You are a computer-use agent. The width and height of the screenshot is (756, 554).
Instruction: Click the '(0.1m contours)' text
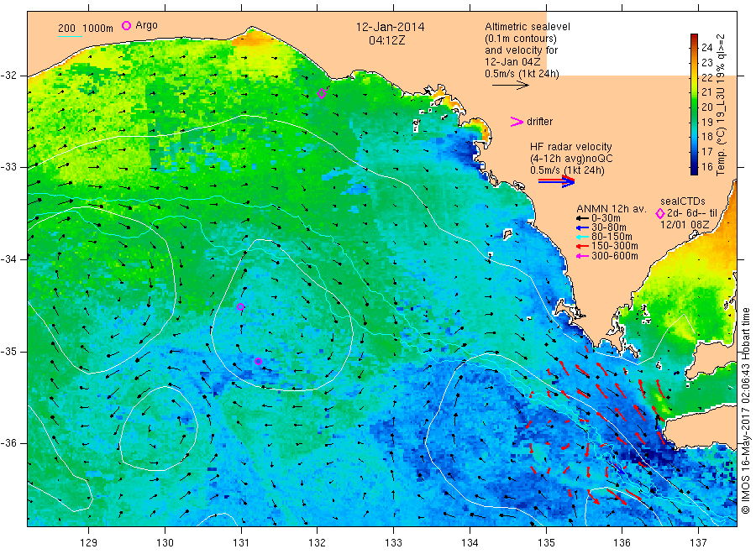click(x=521, y=39)
